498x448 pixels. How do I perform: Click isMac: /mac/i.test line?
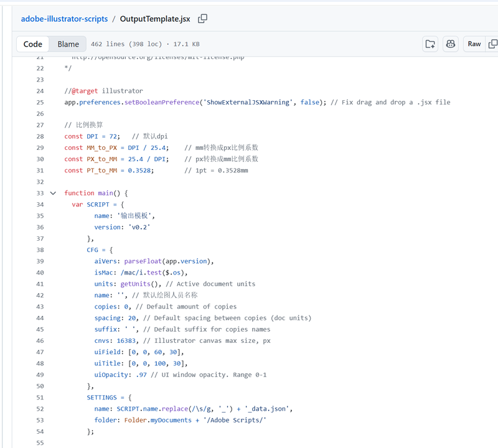(x=141, y=273)
